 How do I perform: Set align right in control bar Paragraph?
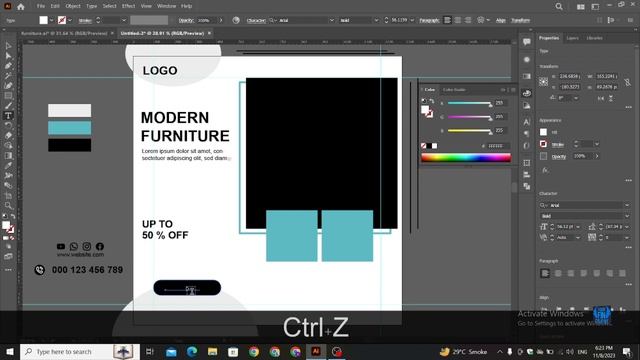[468, 20]
